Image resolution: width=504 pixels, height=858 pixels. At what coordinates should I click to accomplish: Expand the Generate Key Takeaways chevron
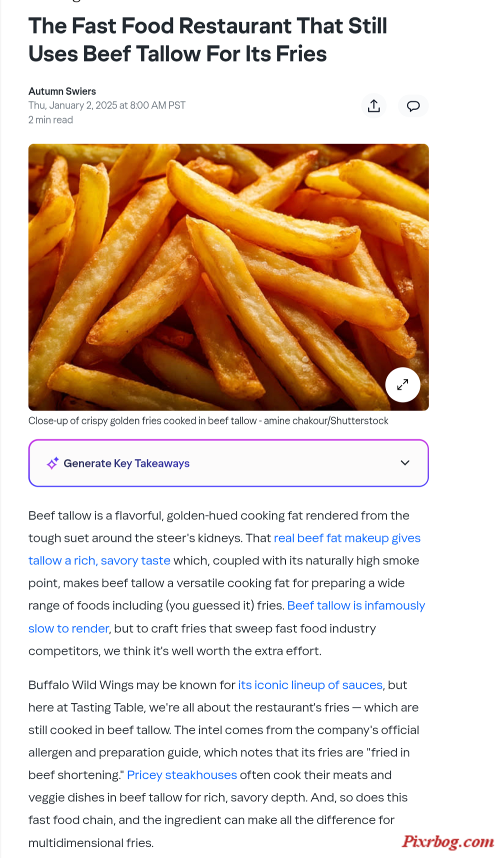tap(405, 463)
